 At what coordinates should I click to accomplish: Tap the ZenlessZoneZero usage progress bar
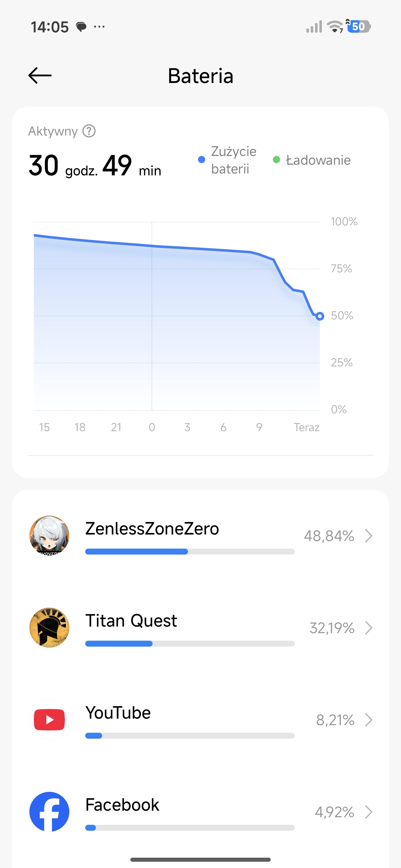[190, 552]
